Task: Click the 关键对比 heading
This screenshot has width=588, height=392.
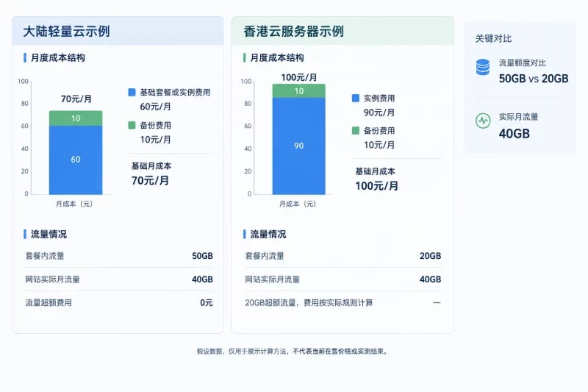Action: pyautogui.click(x=493, y=39)
